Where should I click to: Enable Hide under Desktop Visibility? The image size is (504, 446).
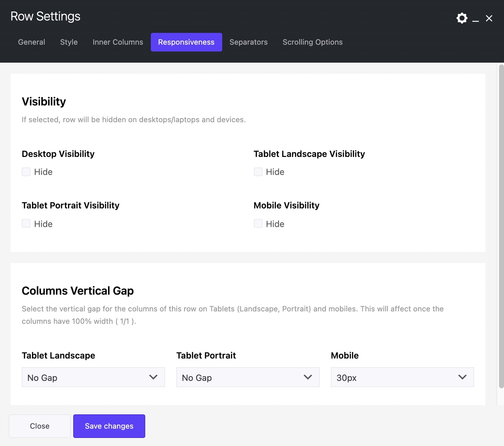pos(26,172)
